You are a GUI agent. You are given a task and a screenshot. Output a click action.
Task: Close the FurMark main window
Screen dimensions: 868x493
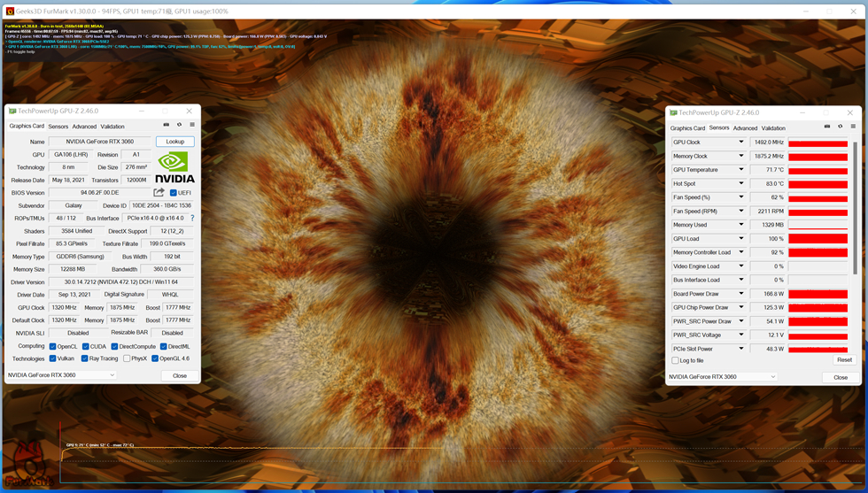(x=853, y=12)
